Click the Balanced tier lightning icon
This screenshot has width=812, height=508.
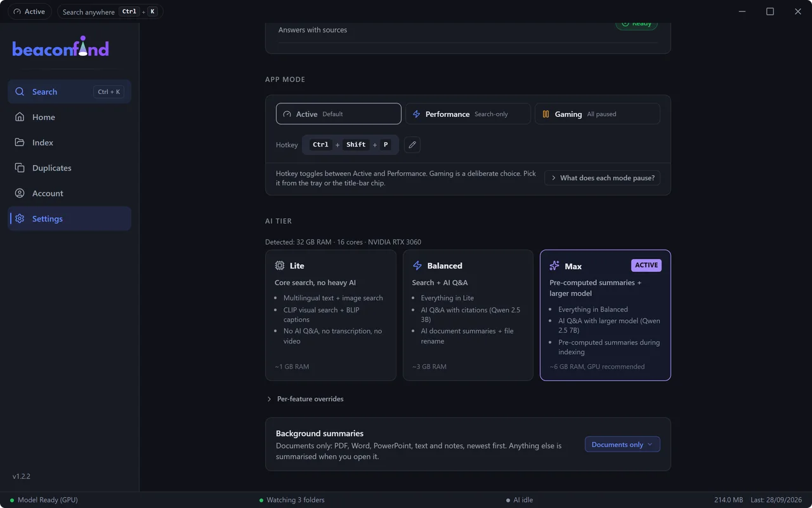point(417,265)
